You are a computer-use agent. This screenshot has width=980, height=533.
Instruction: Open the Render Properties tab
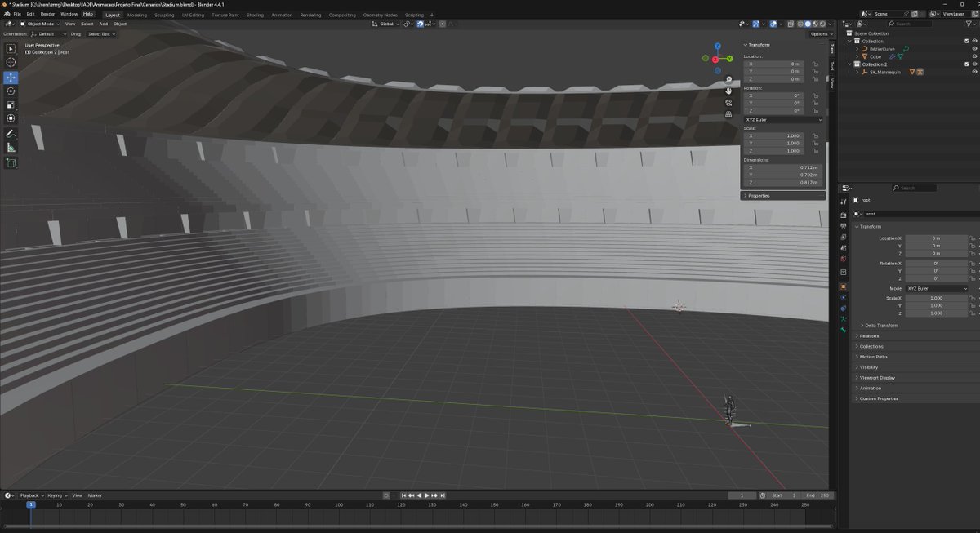(844, 217)
